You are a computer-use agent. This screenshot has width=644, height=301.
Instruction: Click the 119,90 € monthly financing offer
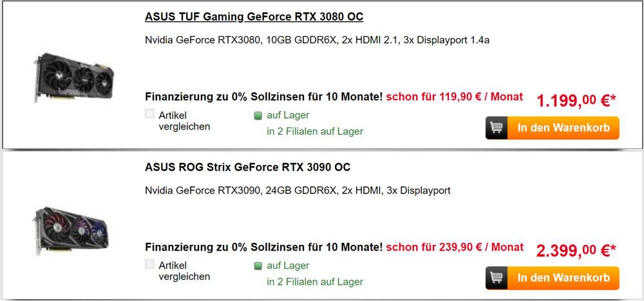[x=455, y=97]
